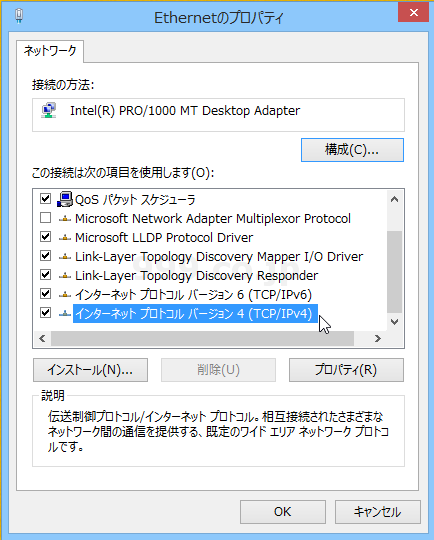Click the TCP/IPv6 protocol icon
Screen dimensions: 434x540
(x=65, y=294)
